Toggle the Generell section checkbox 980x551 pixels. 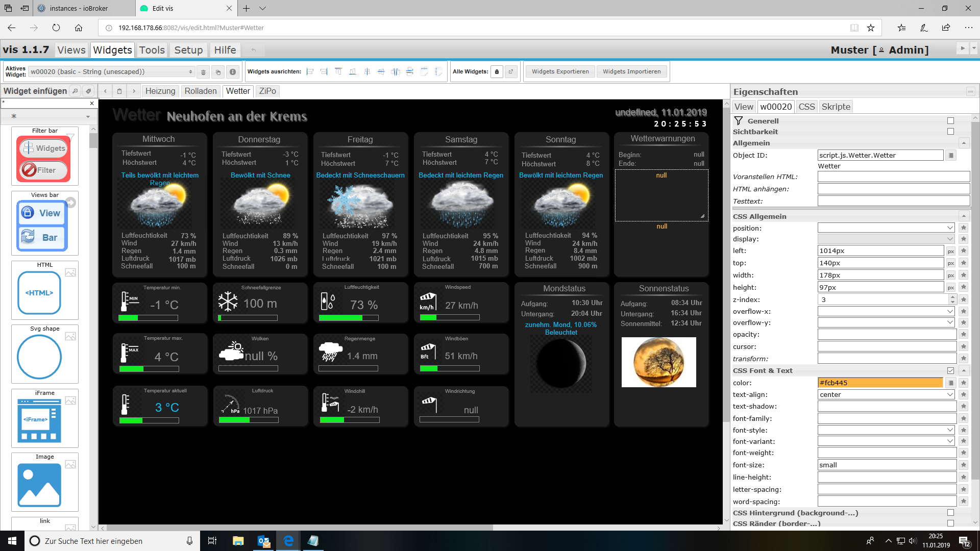(x=950, y=121)
